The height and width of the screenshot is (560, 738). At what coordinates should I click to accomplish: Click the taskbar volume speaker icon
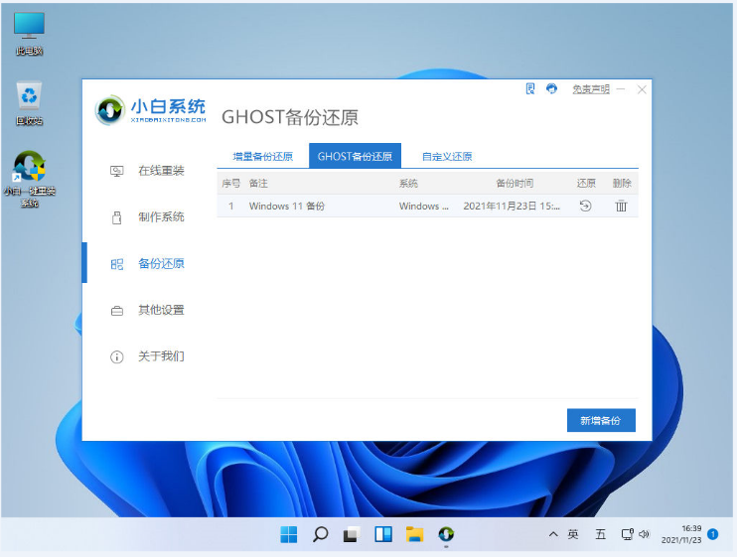(x=644, y=534)
